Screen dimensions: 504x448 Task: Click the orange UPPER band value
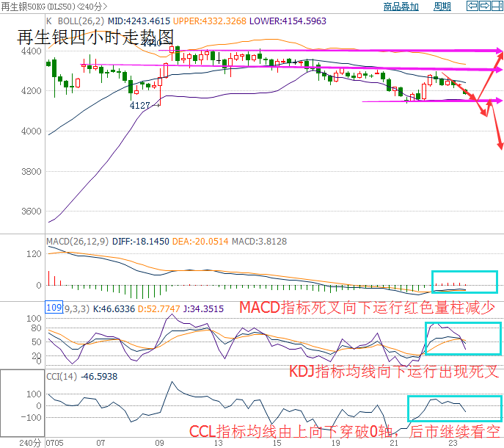[211, 21]
